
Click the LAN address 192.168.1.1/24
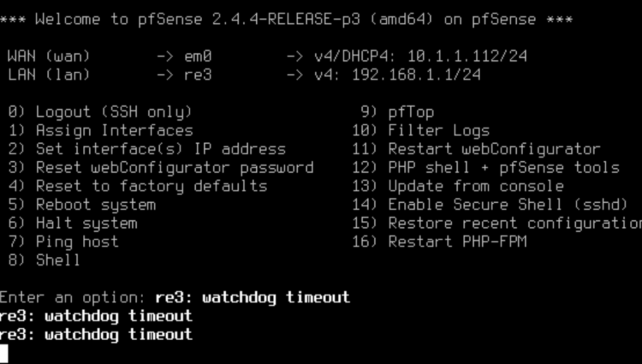417,75
